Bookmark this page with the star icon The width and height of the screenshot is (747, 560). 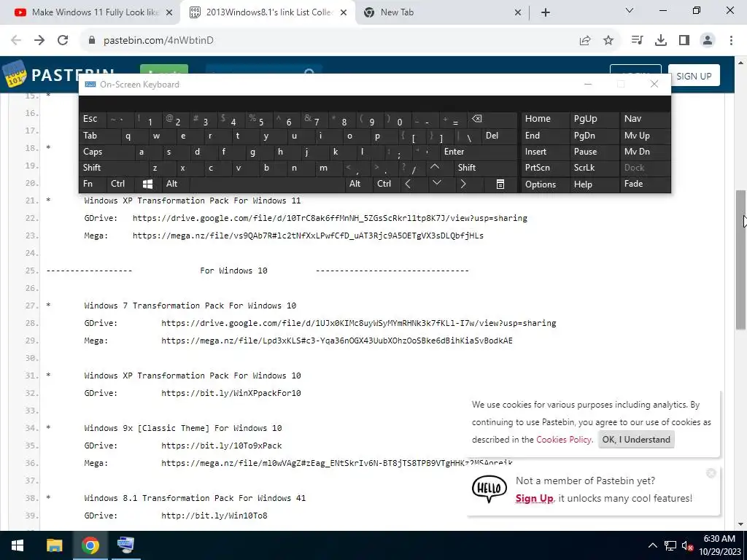pos(608,41)
